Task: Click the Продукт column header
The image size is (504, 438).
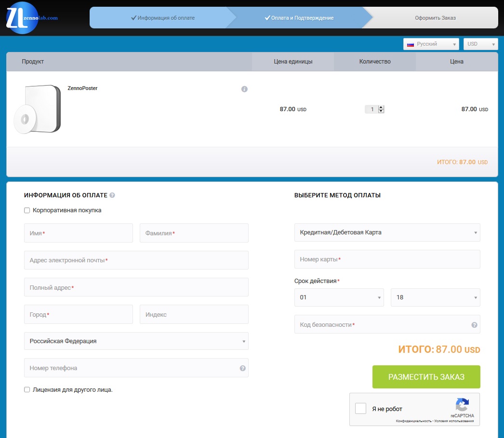Action: pos(33,61)
